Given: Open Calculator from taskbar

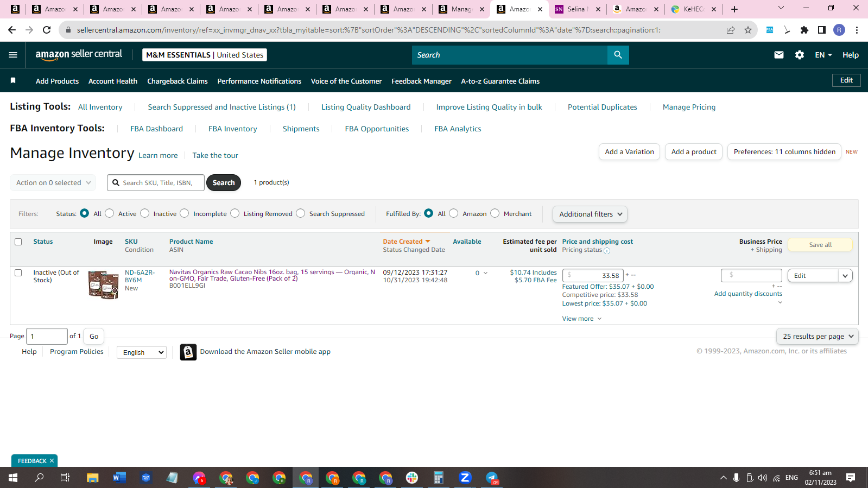Looking at the screenshot, I should [439, 478].
